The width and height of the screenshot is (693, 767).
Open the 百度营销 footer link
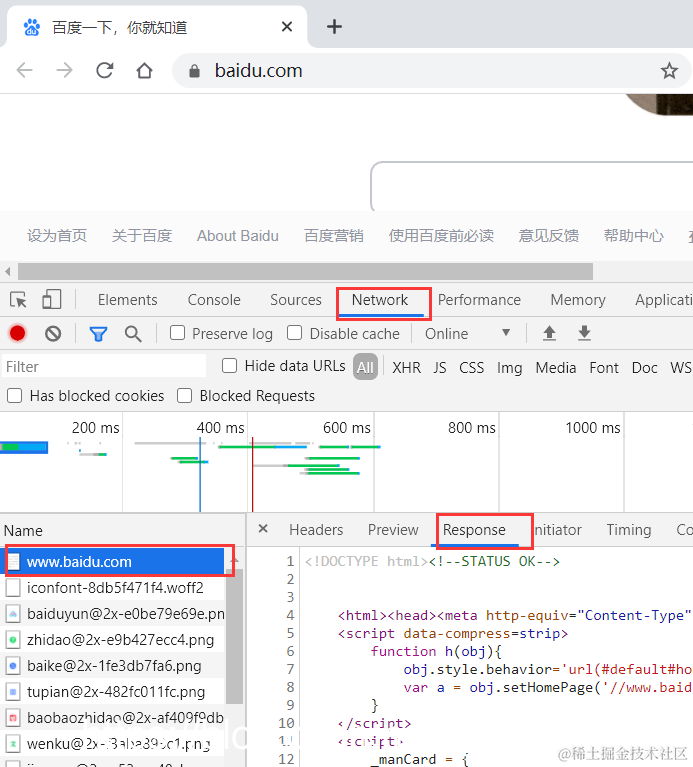(x=334, y=236)
